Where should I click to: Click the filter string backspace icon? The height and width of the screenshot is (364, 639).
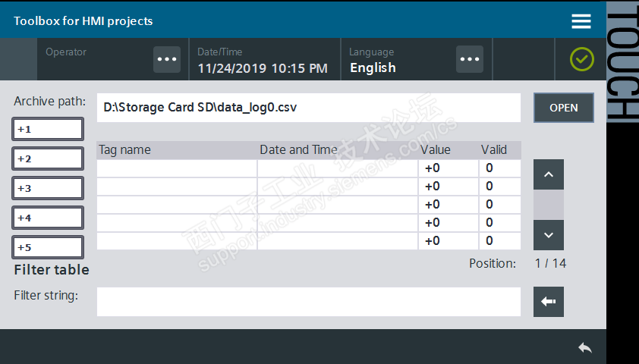[549, 302]
